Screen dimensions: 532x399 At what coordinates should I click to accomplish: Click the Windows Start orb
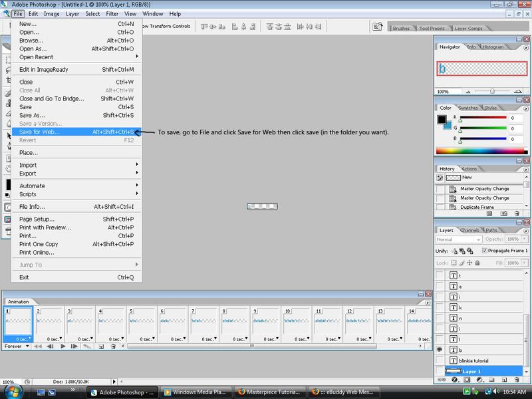[x=13, y=392]
